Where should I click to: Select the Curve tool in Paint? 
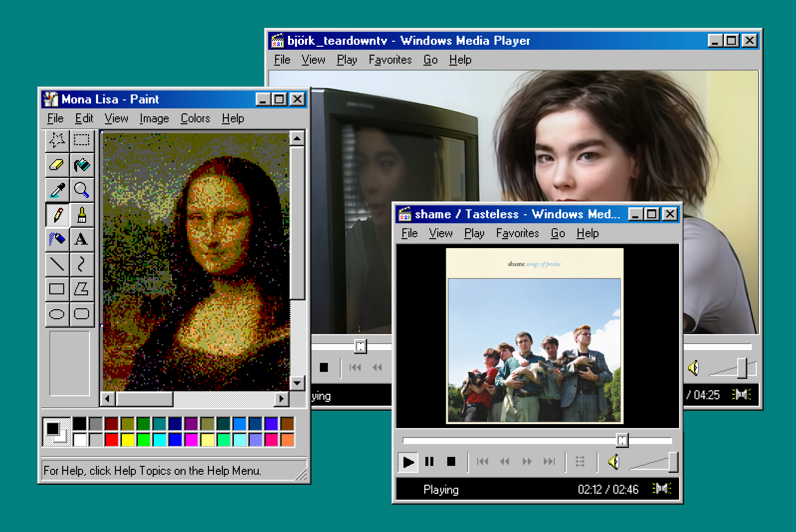click(82, 264)
